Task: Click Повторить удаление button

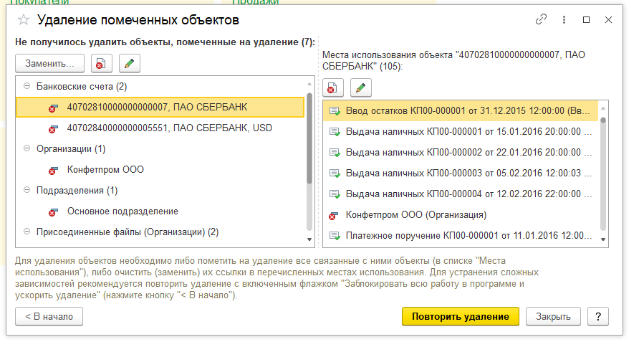Action: point(461,317)
